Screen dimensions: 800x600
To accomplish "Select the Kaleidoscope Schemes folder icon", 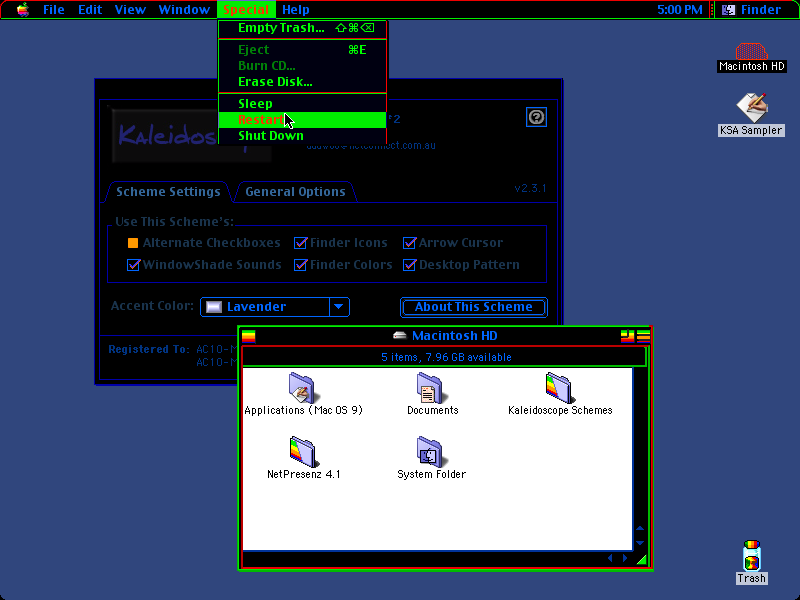I will click(559, 388).
